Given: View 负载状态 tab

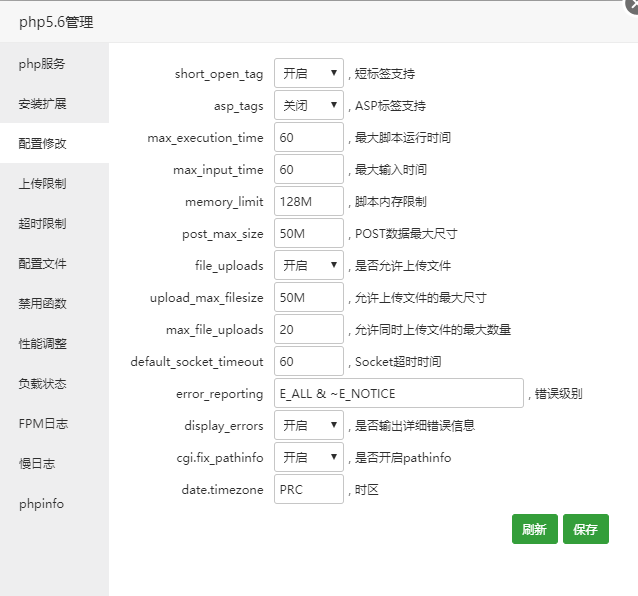Looking at the screenshot, I should [x=55, y=383].
